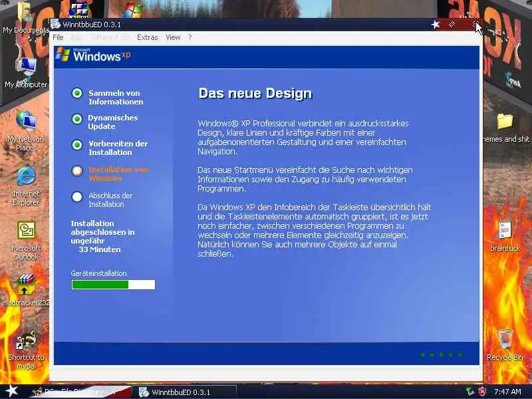Viewport: 532px width, 399px height.
Task: Click the red security shield tray icon
Action: click(481, 392)
